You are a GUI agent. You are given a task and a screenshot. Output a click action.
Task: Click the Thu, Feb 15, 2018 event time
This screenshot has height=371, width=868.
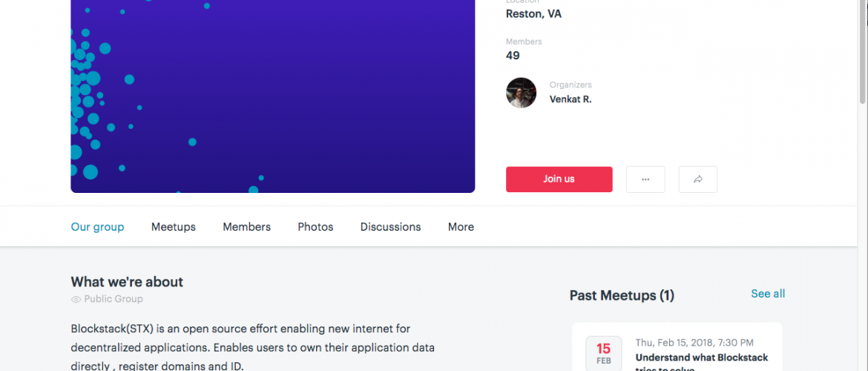tap(694, 343)
